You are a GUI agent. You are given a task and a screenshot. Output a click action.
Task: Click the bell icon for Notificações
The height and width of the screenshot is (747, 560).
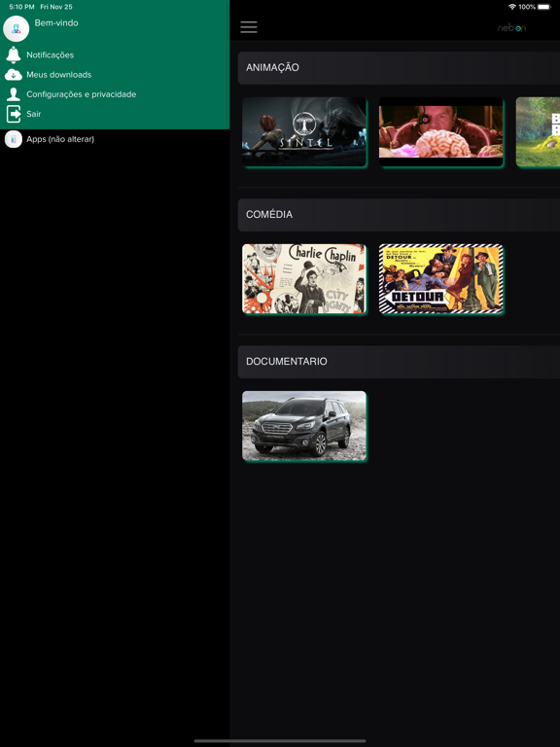click(14, 54)
